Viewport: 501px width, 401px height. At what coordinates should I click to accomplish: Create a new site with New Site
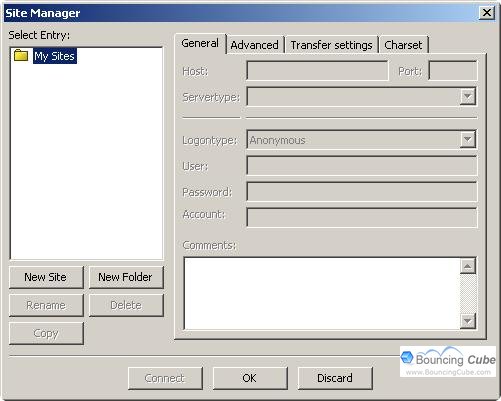coord(46,277)
